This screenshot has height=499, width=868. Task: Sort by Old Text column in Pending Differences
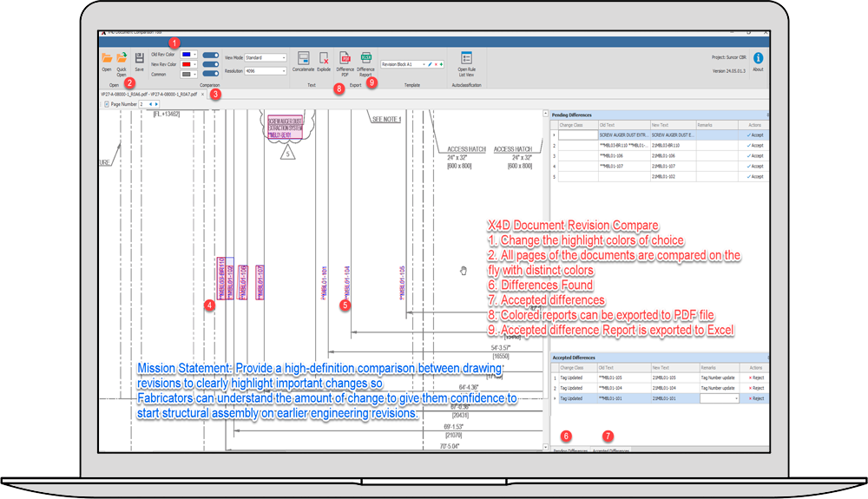(x=624, y=125)
